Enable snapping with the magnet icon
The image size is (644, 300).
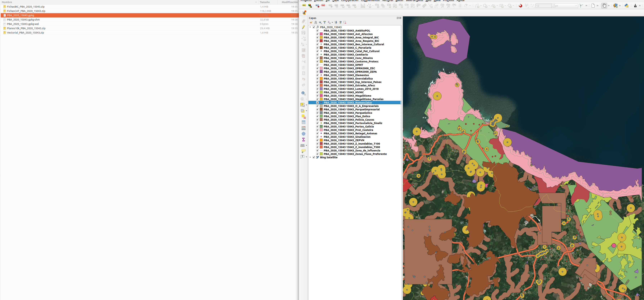(x=520, y=6)
